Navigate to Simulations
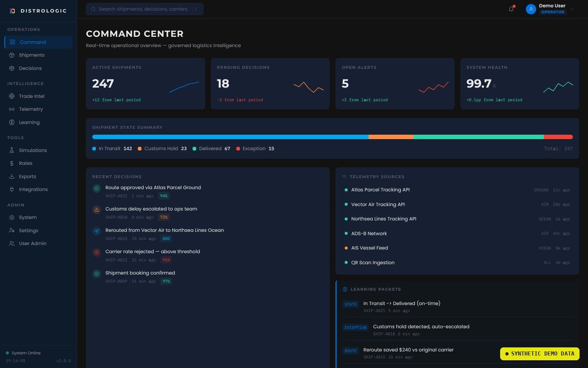This screenshot has height=368, width=588. pyautogui.click(x=38, y=150)
